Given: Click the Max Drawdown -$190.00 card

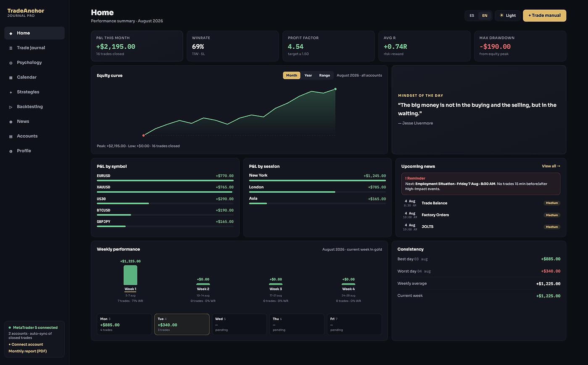Looking at the screenshot, I should 520,46.
